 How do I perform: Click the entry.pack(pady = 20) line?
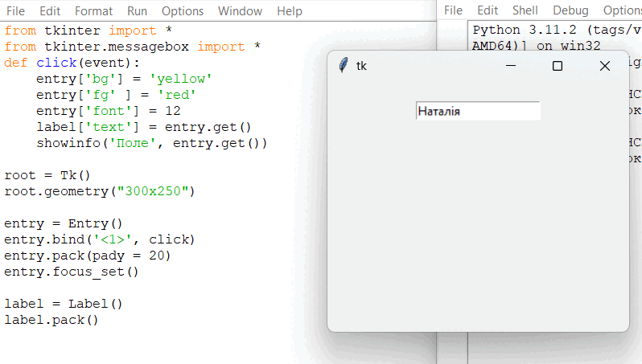pyautogui.click(x=87, y=256)
